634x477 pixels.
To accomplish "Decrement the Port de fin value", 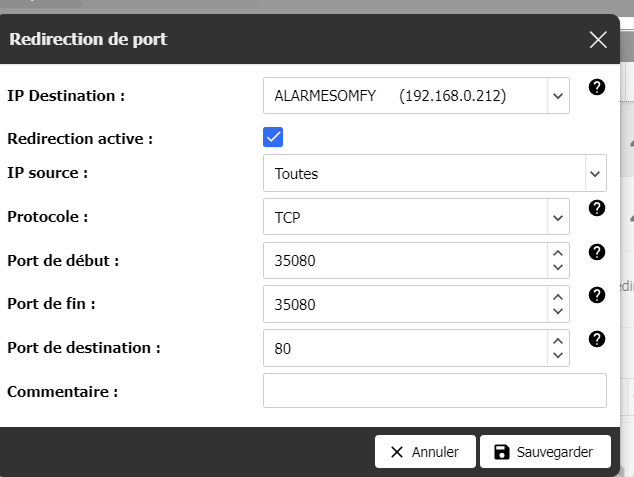I will (x=558, y=313).
